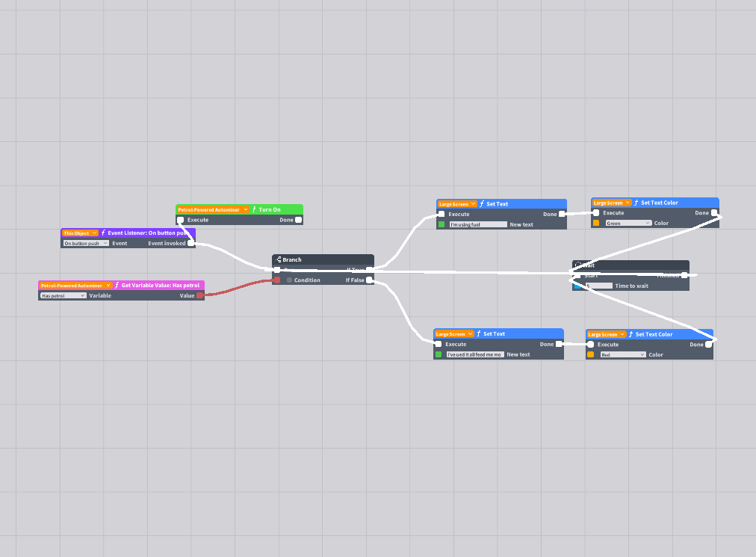Click the blue Time to wait pin
The height and width of the screenshot is (557, 756).
click(x=577, y=286)
